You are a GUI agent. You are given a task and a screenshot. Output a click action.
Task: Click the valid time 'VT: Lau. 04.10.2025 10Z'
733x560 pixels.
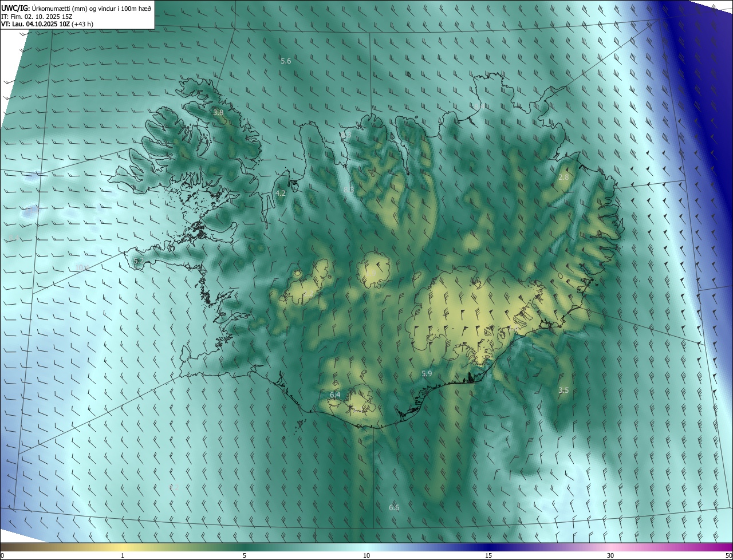[x=36, y=24]
